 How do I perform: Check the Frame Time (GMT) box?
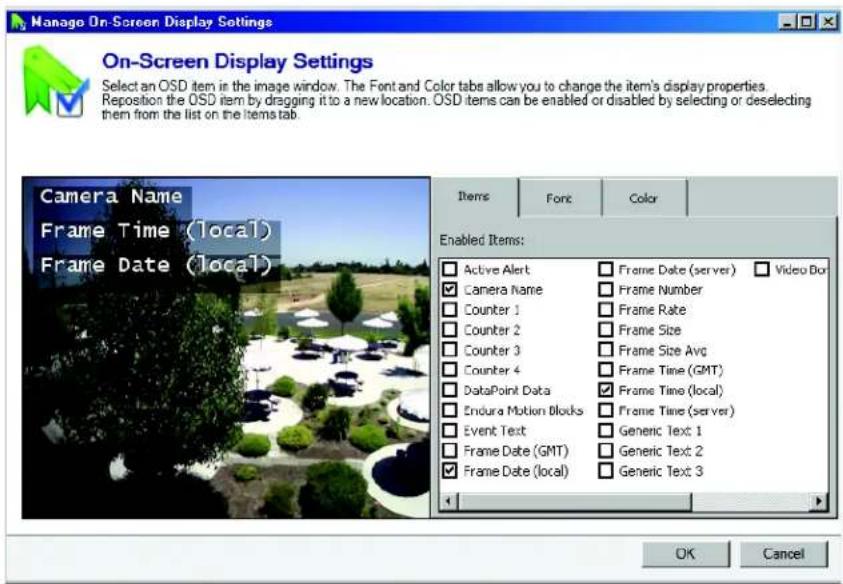click(x=605, y=370)
